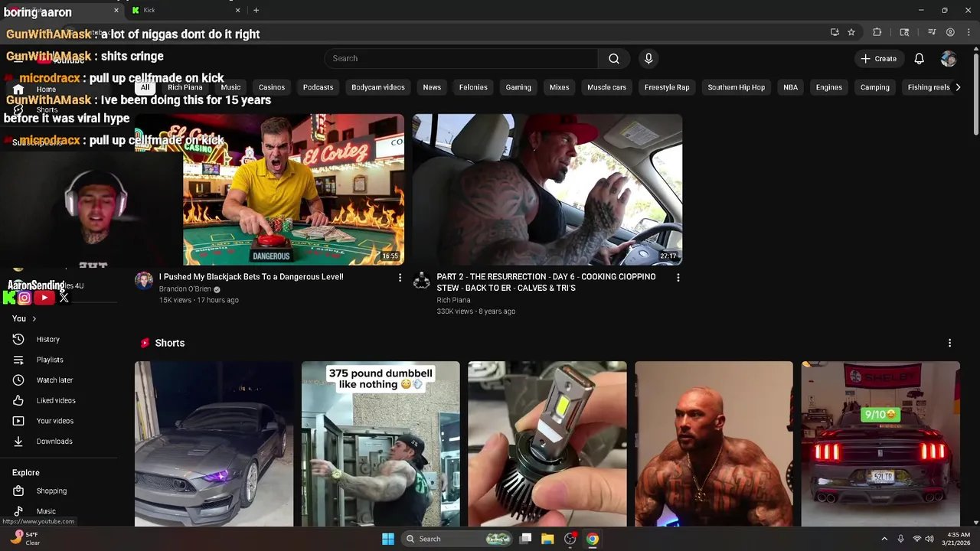The height and width of the screenshot is (551, 980).
Task: Select the Casinos filter chip
Action: tap(271, 87)
